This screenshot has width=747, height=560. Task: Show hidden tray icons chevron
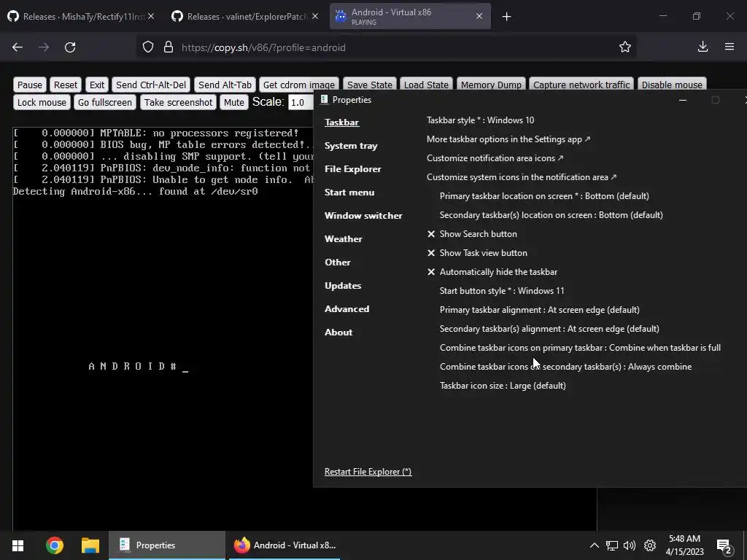(594, 545)
